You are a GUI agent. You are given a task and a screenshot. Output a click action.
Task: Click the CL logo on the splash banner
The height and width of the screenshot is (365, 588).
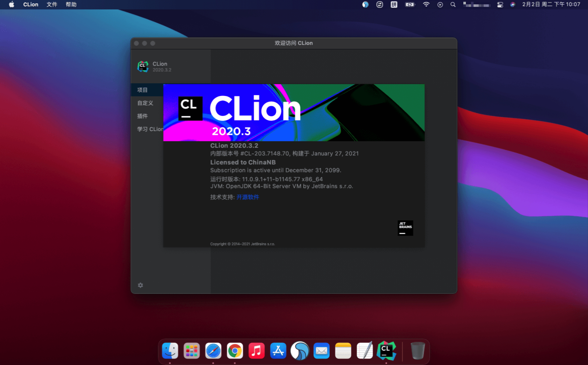click(190, 108)
